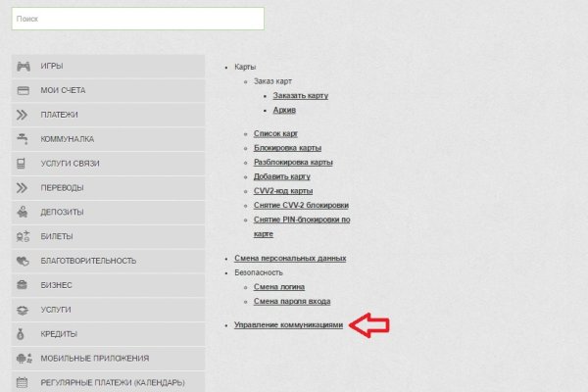Click the calendar icon for РЕГУЛЯРНЫЕ ПЛАТЕЖИ

[x=22, y=382]
